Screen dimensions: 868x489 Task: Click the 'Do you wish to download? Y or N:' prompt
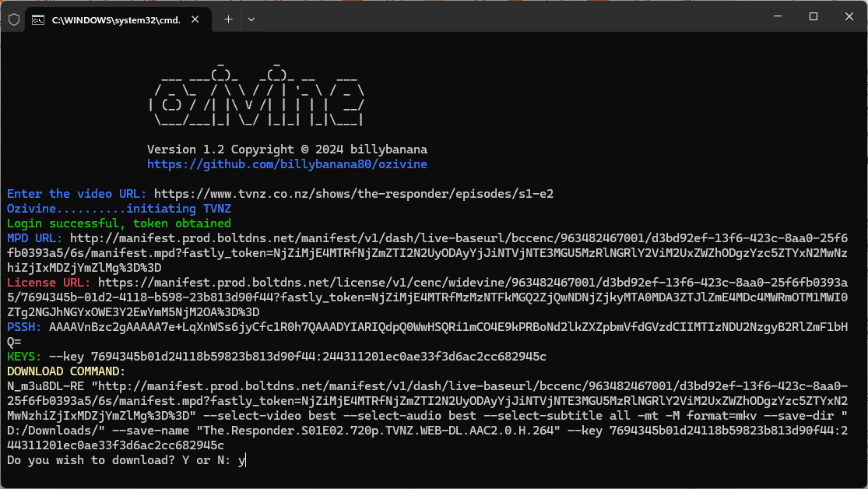(119, 460)
